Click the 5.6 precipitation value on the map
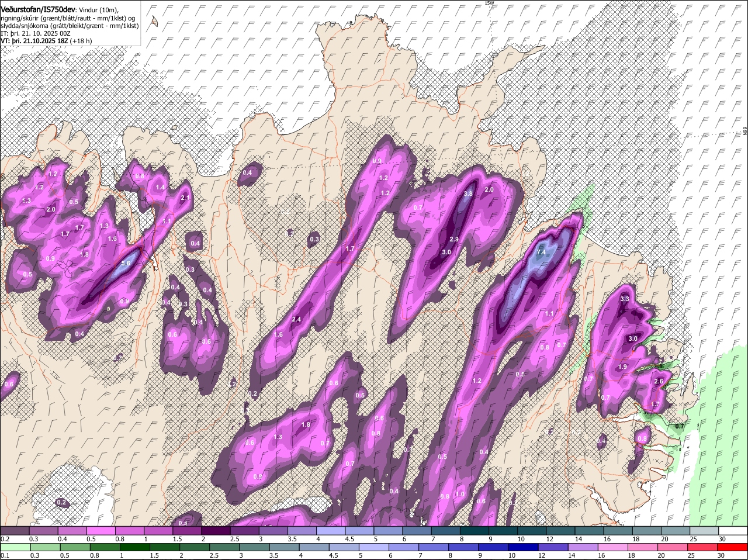748x560 pixels. click(126, 264)
